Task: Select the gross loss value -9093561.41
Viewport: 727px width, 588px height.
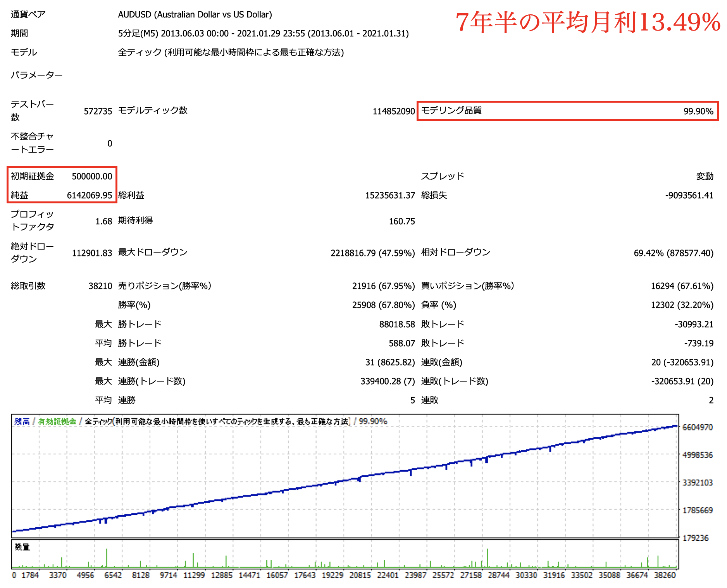Action: click(689, 196)
